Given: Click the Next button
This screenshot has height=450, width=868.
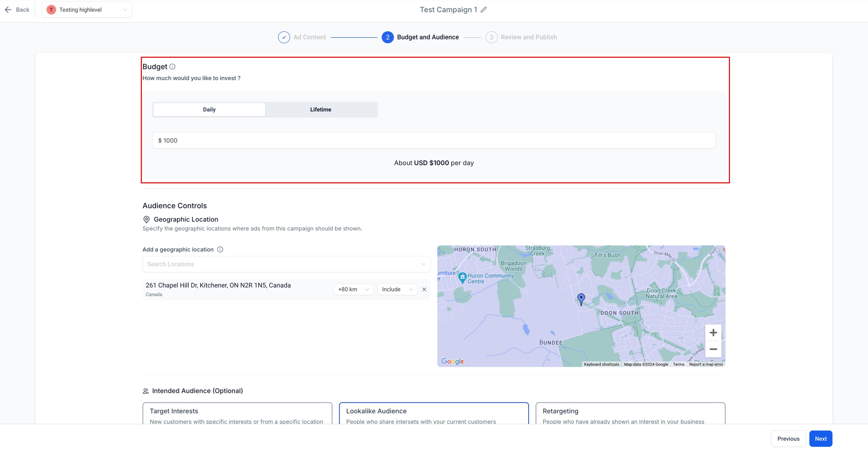Looking at the screenshot, I should [820, 439].
